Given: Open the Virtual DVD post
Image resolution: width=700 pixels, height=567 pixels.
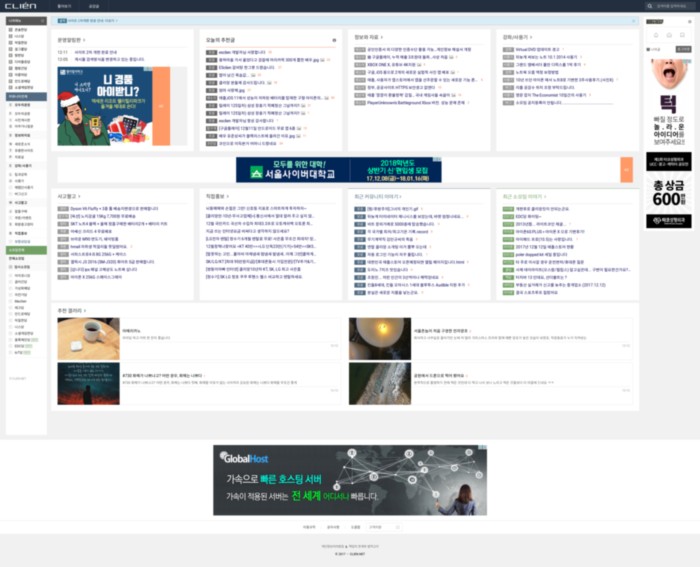Looking at the screenshot, I should (537, 50).
